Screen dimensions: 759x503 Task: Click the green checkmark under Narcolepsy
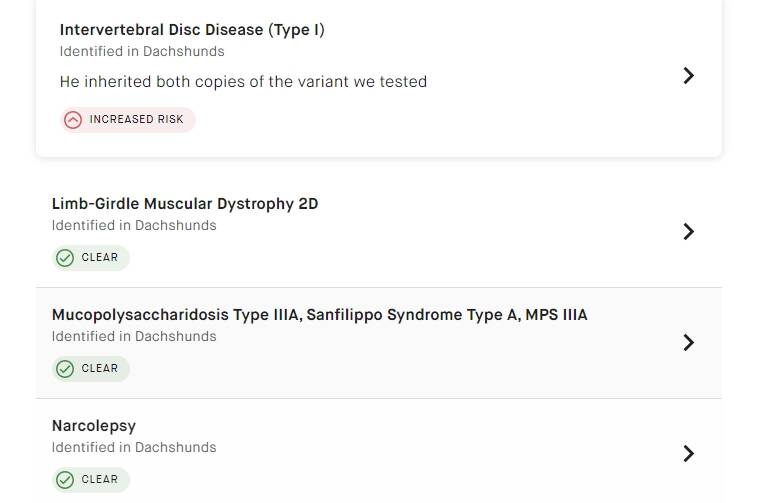click(65, 480)
